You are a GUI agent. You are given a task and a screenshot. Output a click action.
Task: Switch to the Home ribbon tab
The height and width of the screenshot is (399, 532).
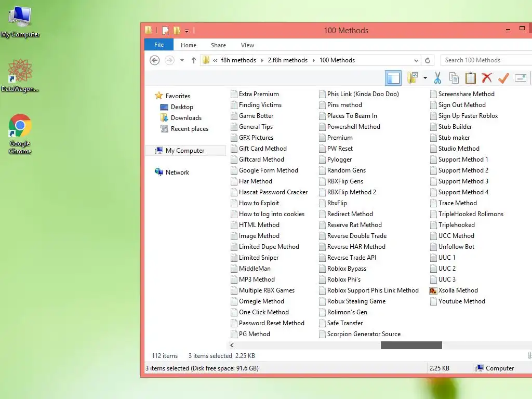coord(189,45)
